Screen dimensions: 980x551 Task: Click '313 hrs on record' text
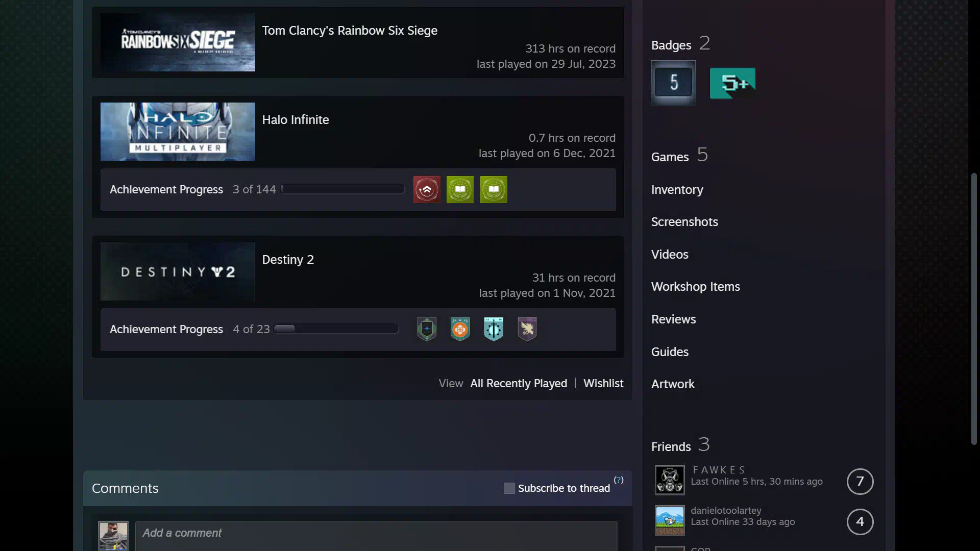click(571, 49)
